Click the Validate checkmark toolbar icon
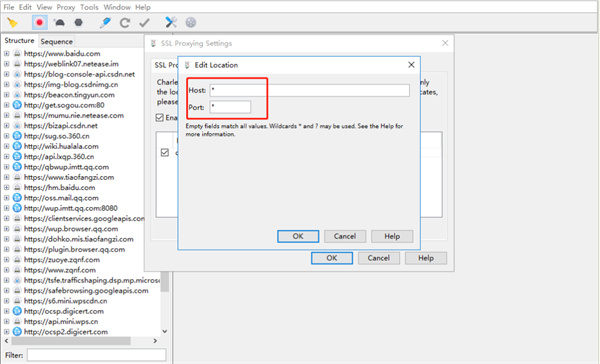 144,23
